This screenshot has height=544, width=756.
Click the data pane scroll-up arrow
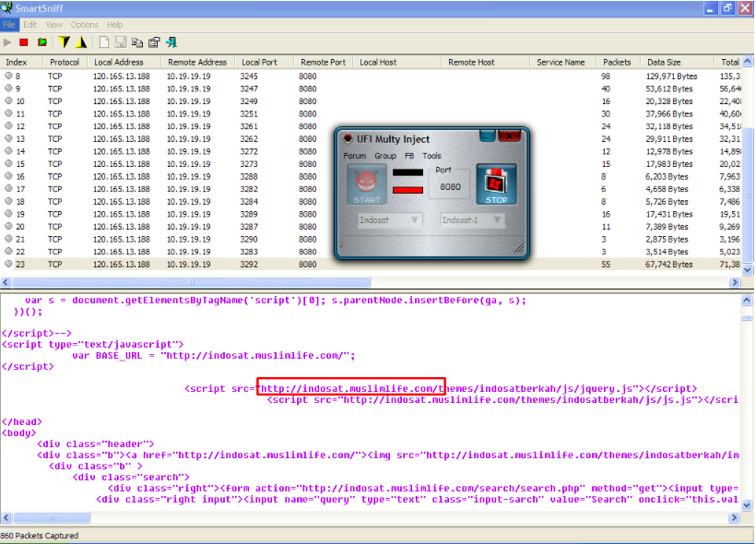pyautogui.click(x=747, y=300)
